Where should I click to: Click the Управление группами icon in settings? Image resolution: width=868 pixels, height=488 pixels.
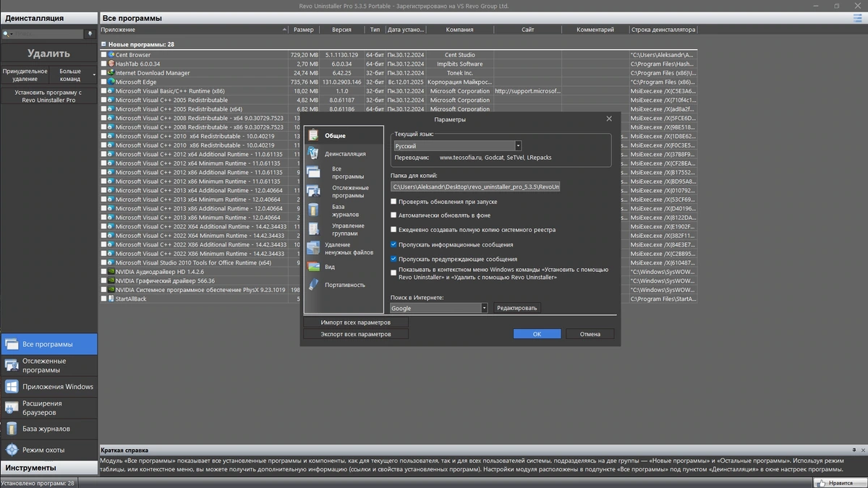pyautogui.click(x=313, y=229)
